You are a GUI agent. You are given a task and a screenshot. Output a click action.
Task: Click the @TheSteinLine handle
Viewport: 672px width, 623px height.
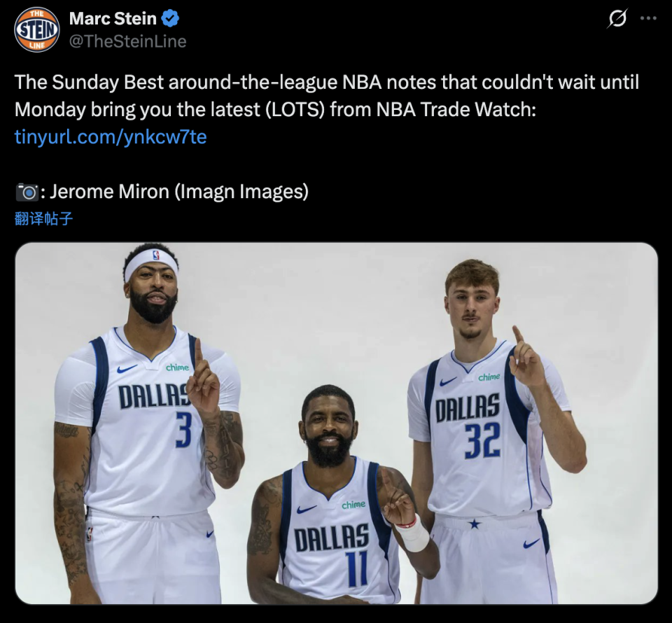coord(127,41)
